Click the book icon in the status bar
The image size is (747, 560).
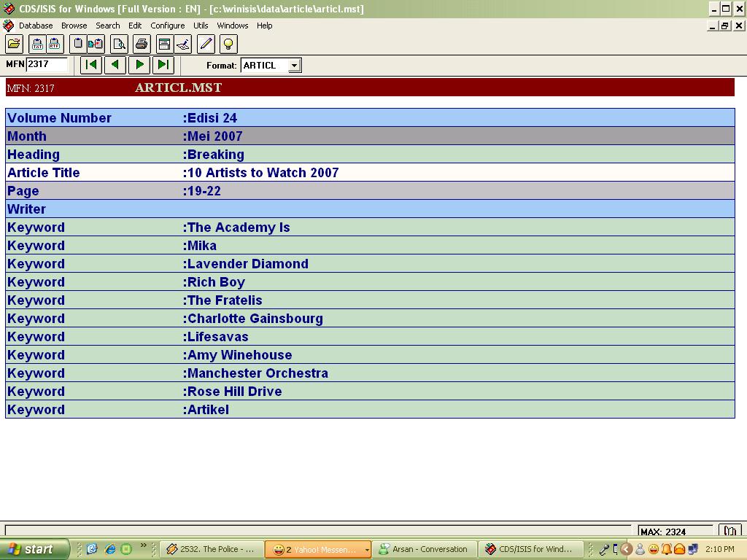point(729,531)
